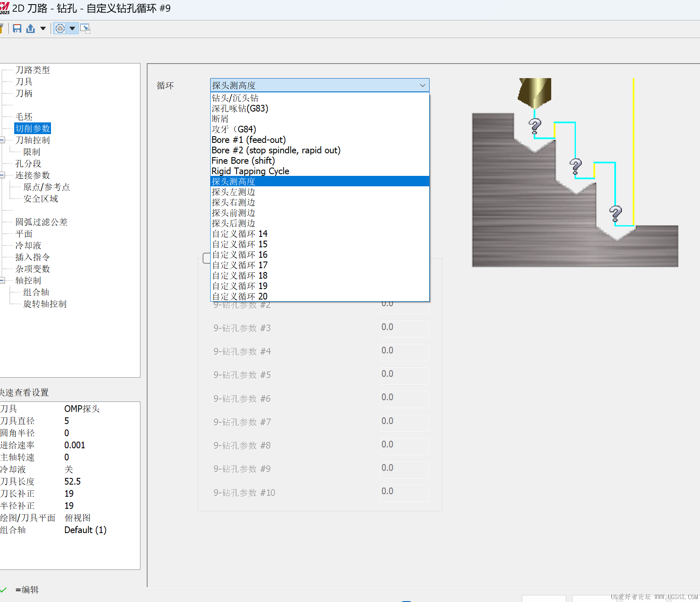Click the drill cycle preview illustration

click(575, 173)
